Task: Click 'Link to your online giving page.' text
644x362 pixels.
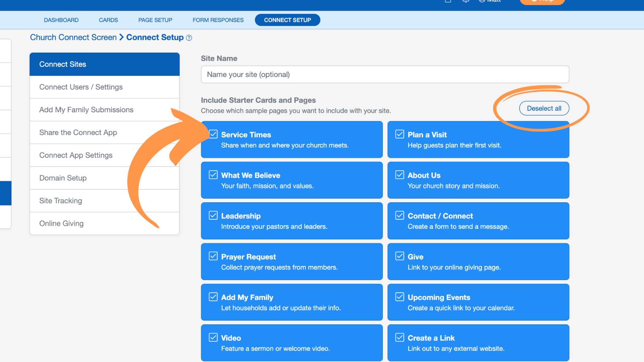Action: (x=454, y=267)
